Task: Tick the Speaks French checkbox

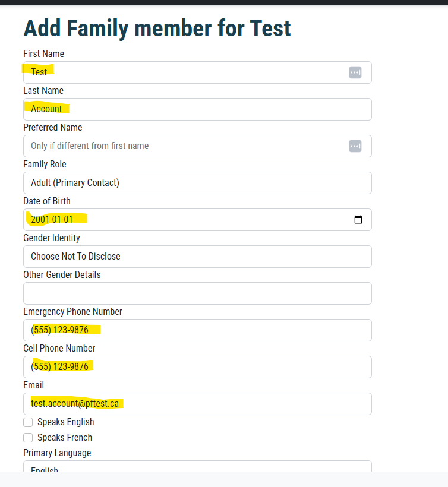Action: (28, 438)
